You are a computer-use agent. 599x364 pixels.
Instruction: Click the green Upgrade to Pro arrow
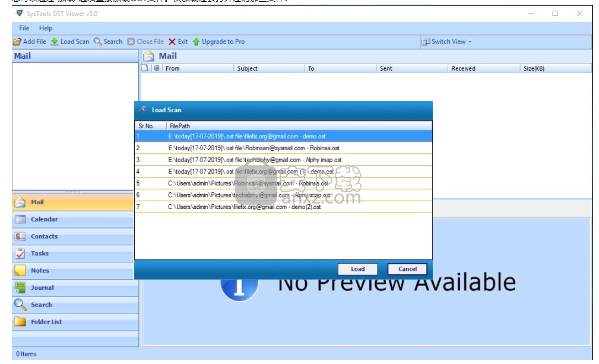[x=196, y=42]
